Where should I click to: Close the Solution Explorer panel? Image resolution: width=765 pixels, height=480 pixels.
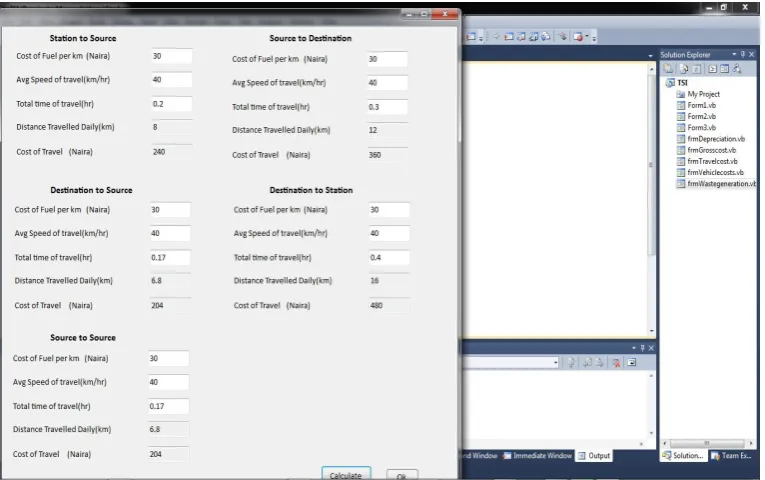(751, 55)
